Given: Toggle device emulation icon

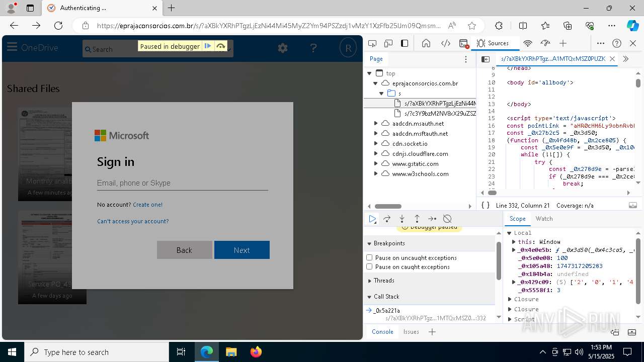Looking at the screenshot, I should point(388,43).
